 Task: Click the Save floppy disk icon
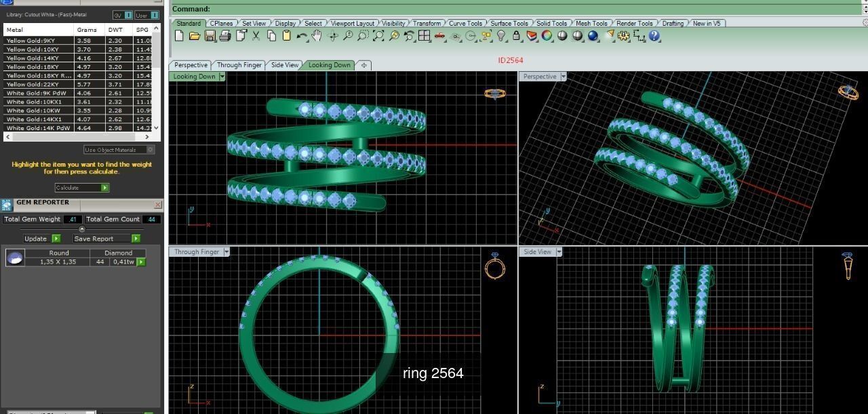pos(210,35)
